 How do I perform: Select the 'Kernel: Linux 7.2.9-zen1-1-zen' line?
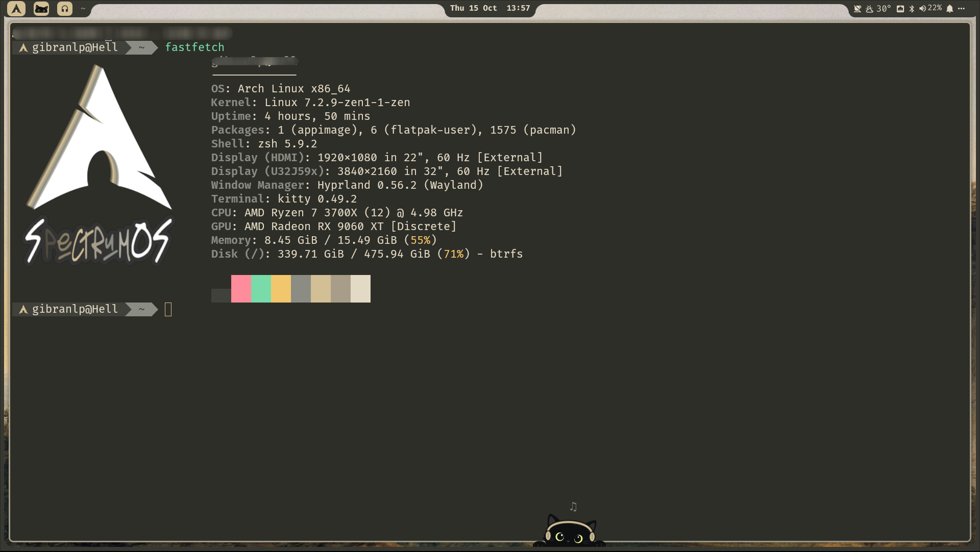click(310, 103)
